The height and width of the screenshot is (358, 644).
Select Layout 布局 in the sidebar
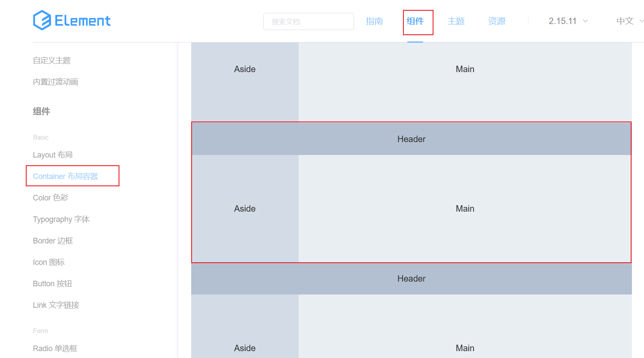coord(53,155)
